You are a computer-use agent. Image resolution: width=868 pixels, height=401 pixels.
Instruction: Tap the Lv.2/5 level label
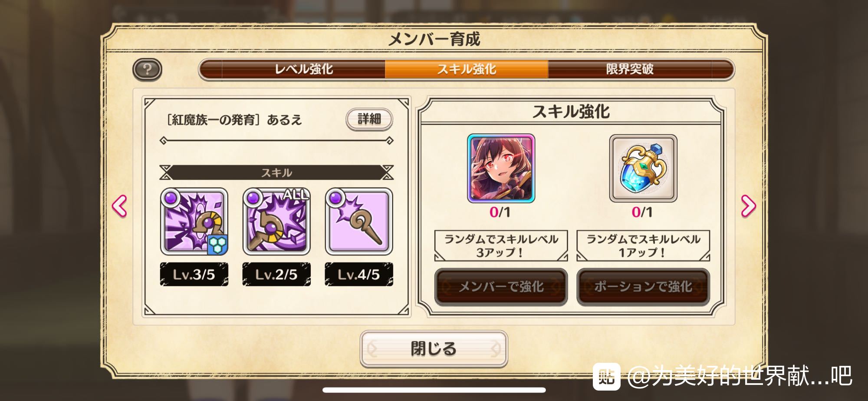tap(276, 275)
